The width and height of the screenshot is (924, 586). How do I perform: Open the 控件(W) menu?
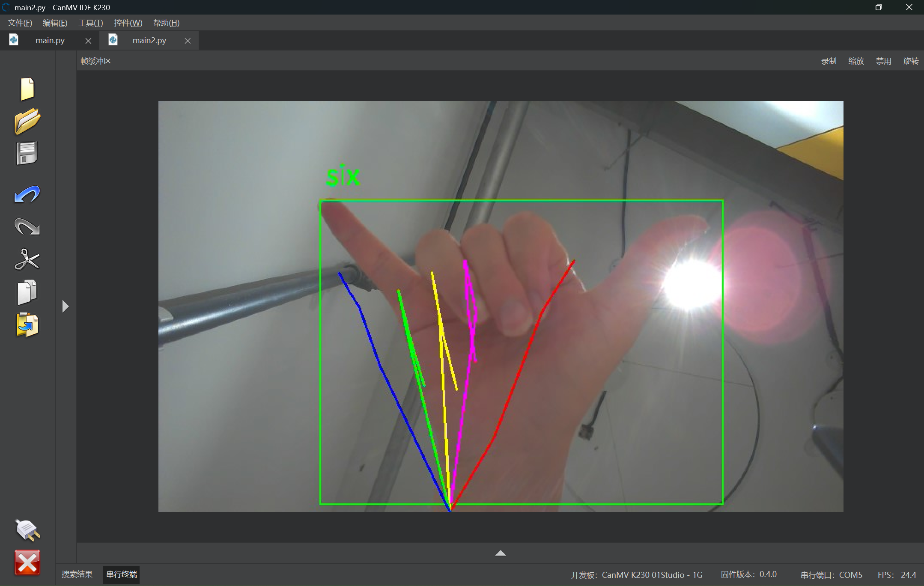tap(128, 23)
